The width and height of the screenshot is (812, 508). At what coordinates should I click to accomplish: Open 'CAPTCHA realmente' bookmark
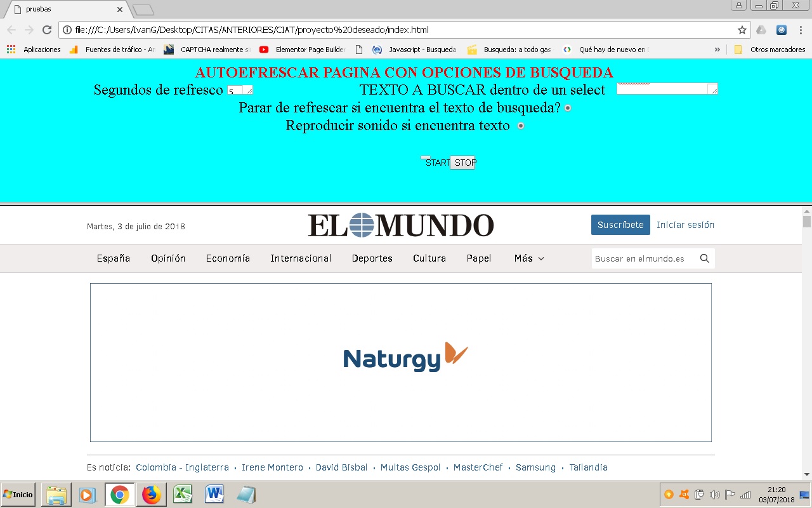pos(207,50)
